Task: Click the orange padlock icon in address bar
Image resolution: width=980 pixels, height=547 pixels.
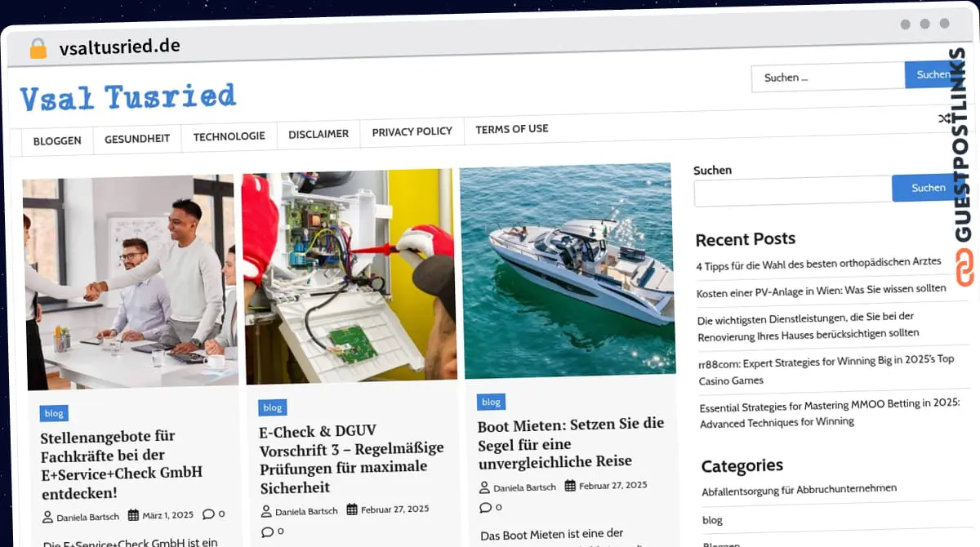Action: click(x=38, y=48)
